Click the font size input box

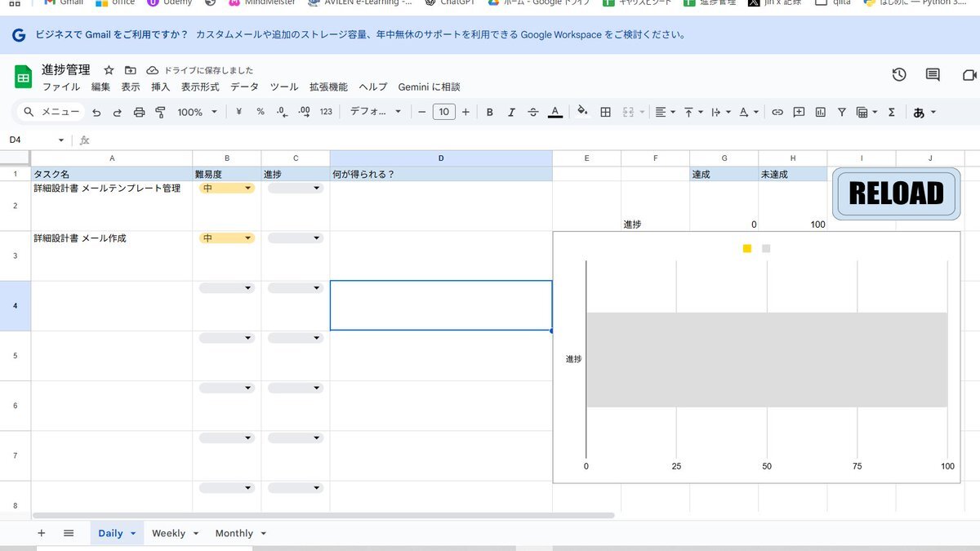click(443, 113)
